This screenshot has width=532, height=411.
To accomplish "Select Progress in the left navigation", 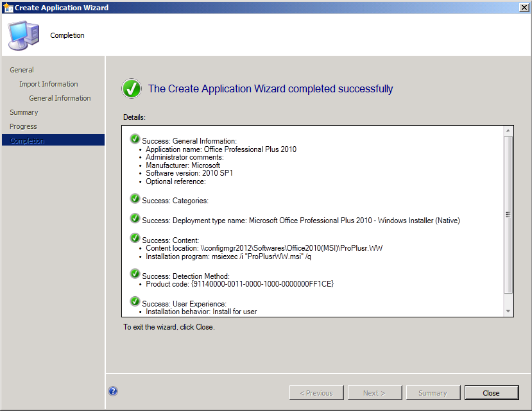I will coord(22,126).
